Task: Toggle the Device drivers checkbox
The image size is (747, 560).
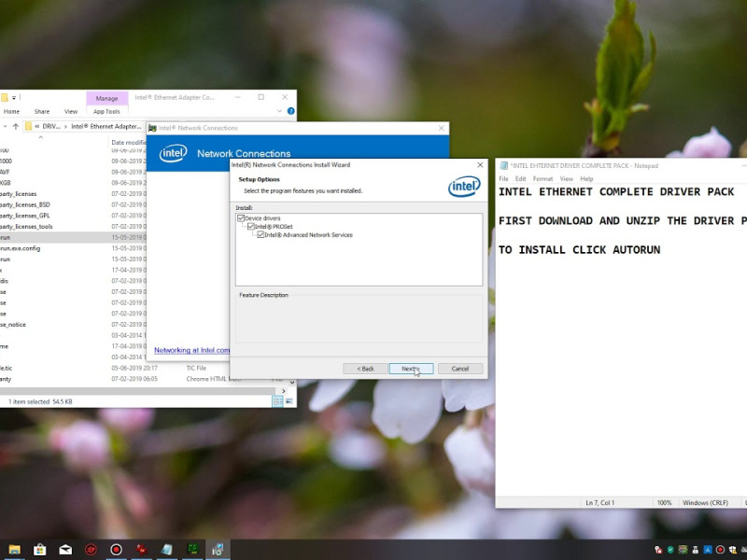Action: click(x=241, y=218)
